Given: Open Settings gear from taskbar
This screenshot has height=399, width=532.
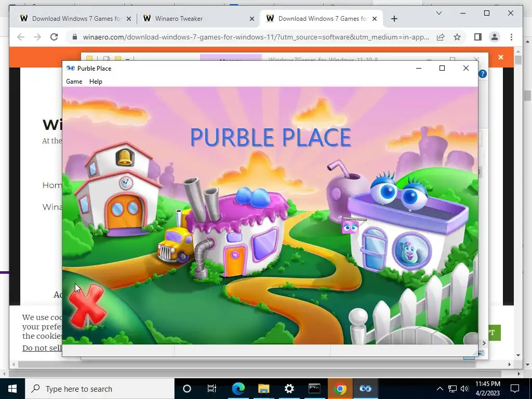Looking at the screenshot, I should click(x=289, y=389).
